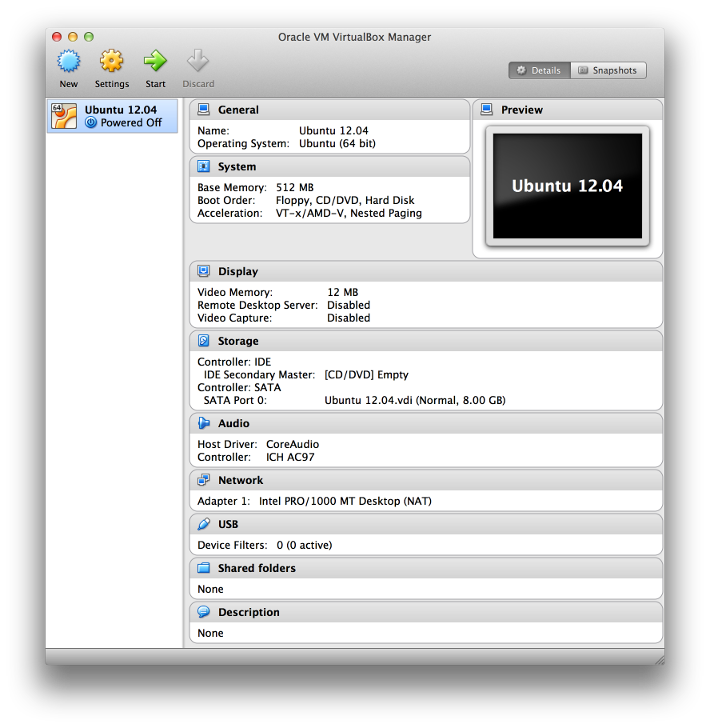Click Intel PRO/1000 MT Desktop (NAT) adapter

coord(345,501)
